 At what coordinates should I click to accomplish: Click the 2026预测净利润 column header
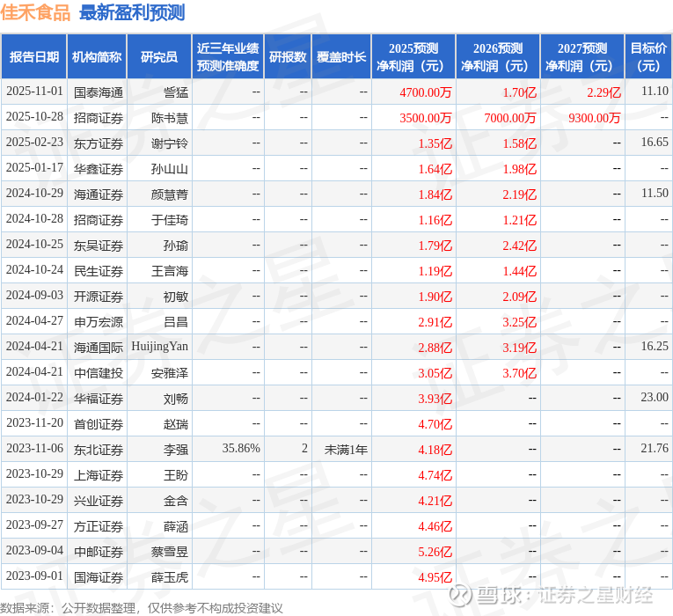(498, 56)
